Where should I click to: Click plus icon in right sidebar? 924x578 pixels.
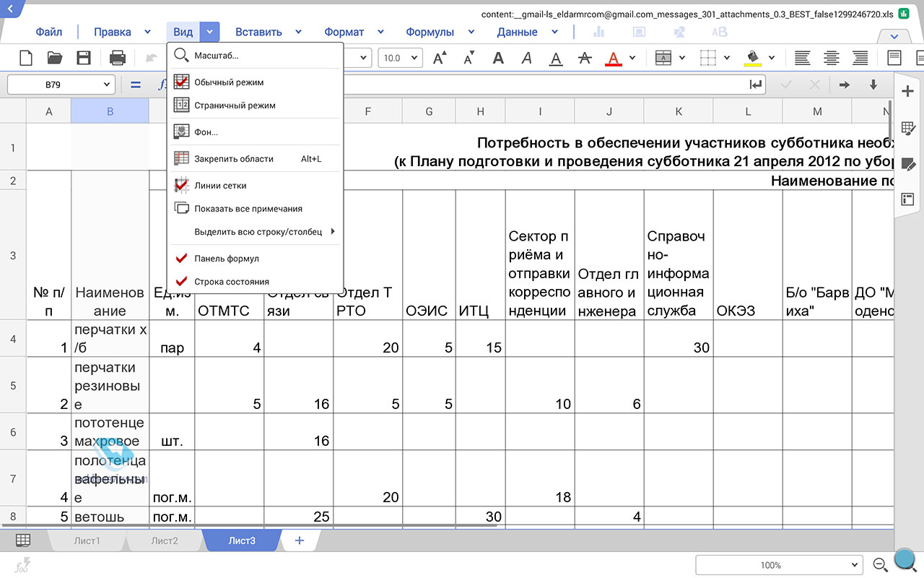point(908,91)
